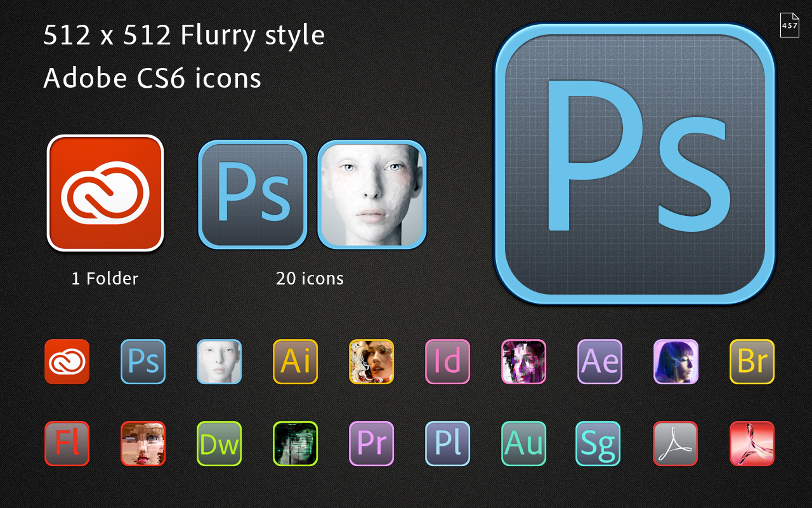This screenshot has width=812, height=508.
Task: Click the "1 Folder" caption
Action: pos(105,278)
